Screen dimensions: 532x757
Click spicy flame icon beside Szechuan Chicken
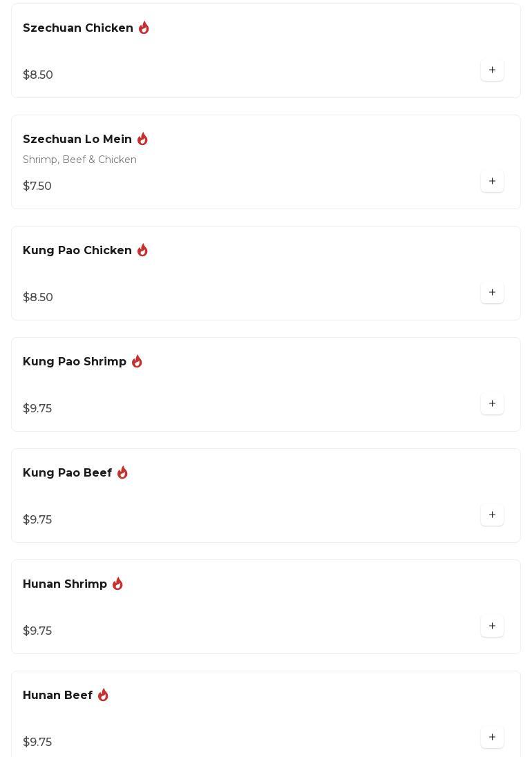pos(144,28)
